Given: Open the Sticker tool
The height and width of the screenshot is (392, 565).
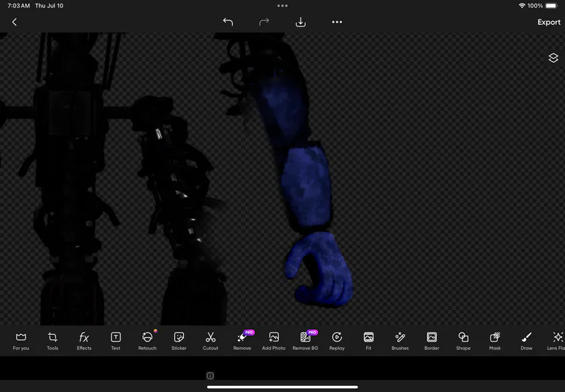Looking at the screenshot, I should tap(179, 341).
